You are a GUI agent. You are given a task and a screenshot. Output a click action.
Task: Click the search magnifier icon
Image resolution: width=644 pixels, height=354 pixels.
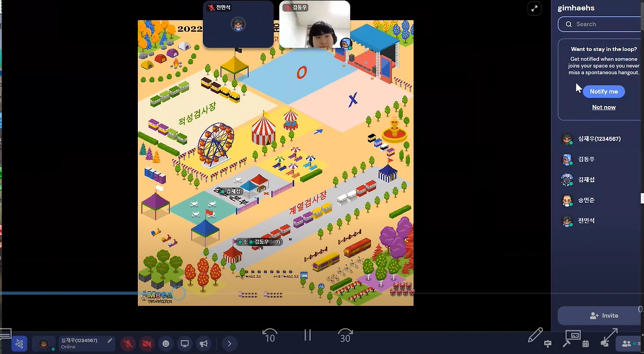[569, 24]
